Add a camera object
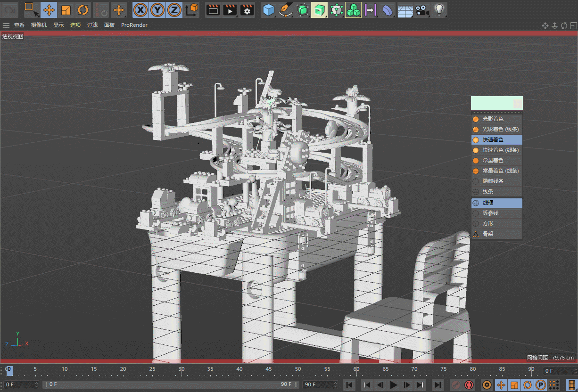578x392 pixels. 422,9
